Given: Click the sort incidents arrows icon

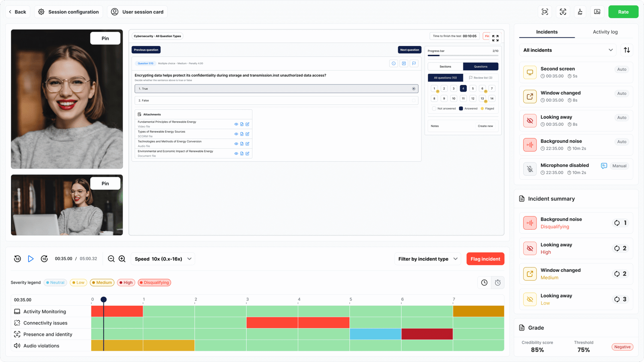Looking at the screenshot, I should 627,50.
